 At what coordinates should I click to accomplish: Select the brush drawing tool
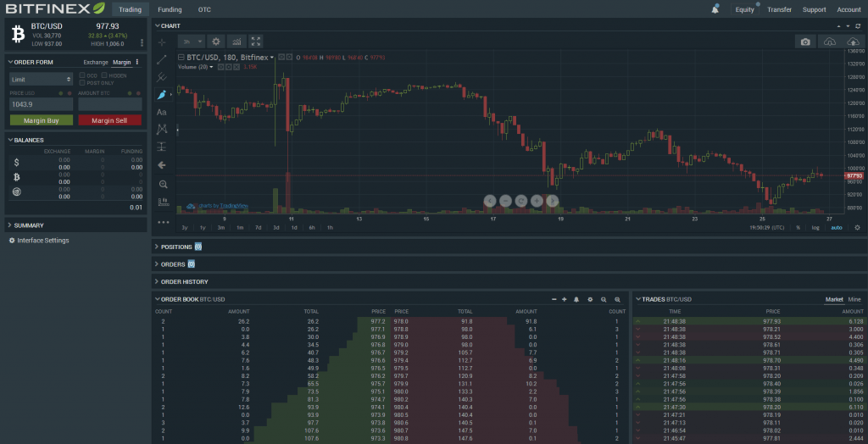(162, 95)
